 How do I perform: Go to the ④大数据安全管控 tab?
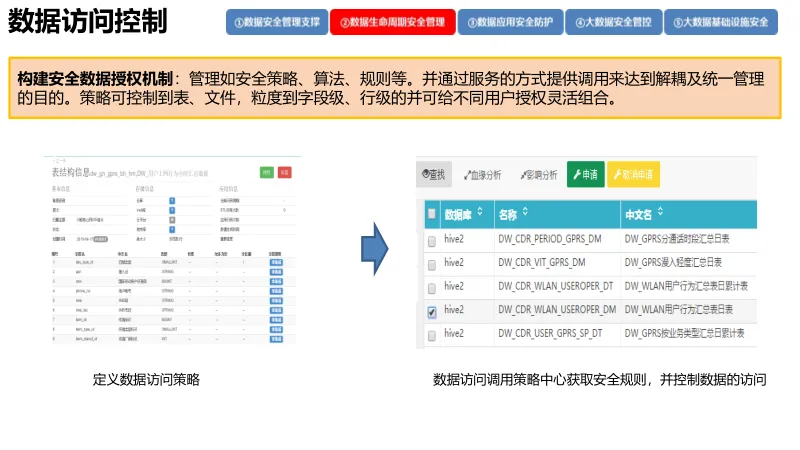[x=614, y=22]
